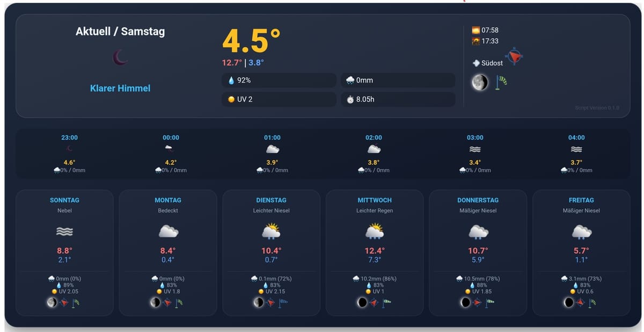Click the sun icon beside UV 2

pyautogui.click(x=231, y=99)
